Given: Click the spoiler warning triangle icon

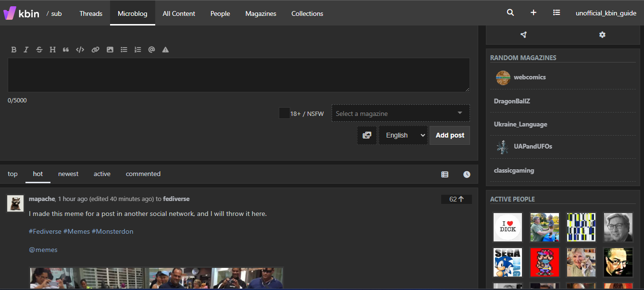Looking at the screenshot, I should point(165,50).
